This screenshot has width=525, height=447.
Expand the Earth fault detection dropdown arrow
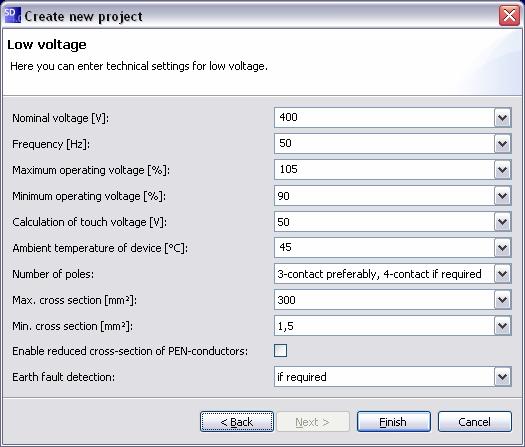(503, 377)
